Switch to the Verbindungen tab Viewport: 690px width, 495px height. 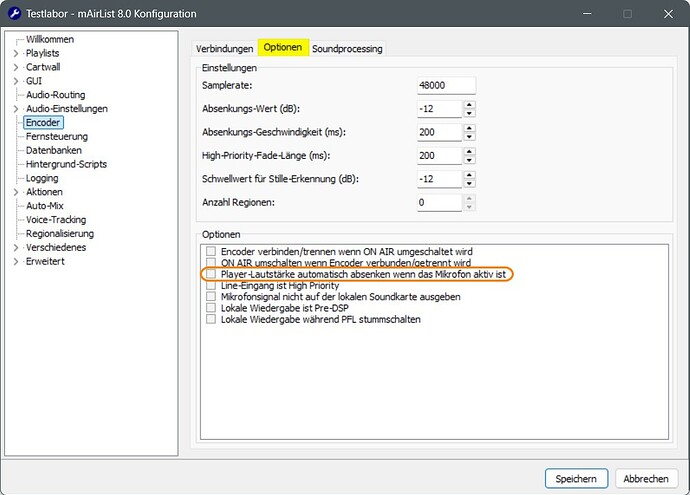224,49
